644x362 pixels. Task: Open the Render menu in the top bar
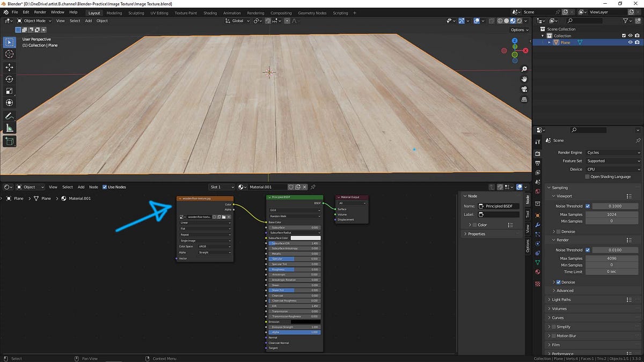click(x=40, y=12)
